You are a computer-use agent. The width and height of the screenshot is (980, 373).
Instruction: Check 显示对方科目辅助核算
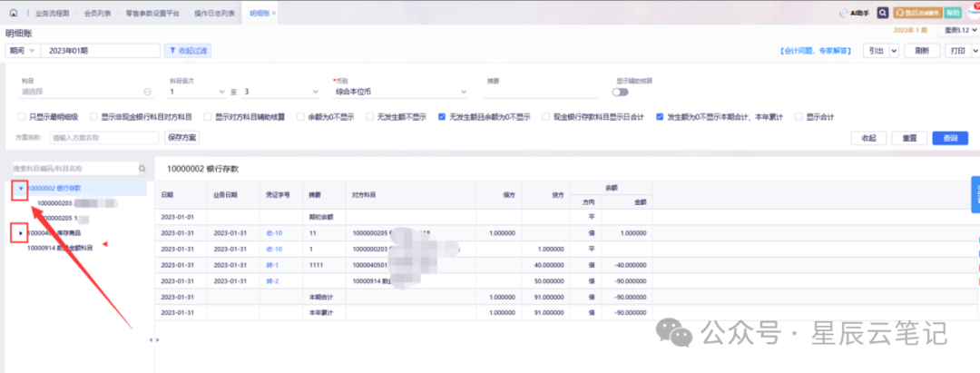click(x=208, y=117)
